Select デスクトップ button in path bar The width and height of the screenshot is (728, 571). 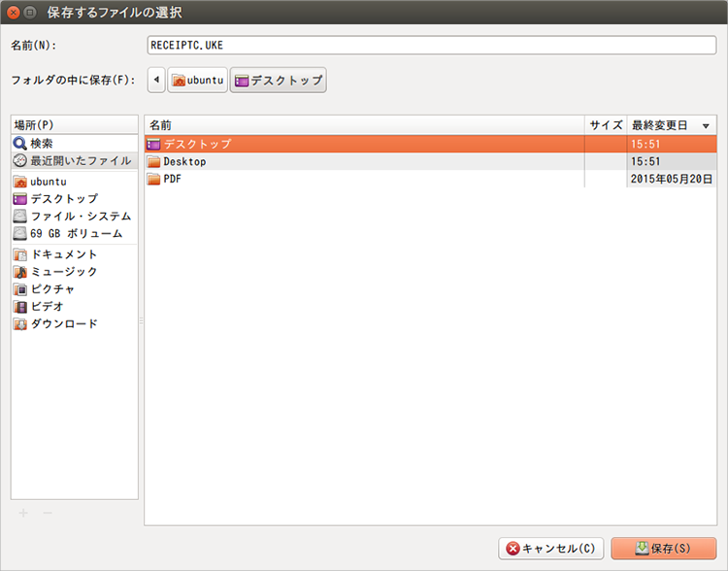[x=279, y=80]
